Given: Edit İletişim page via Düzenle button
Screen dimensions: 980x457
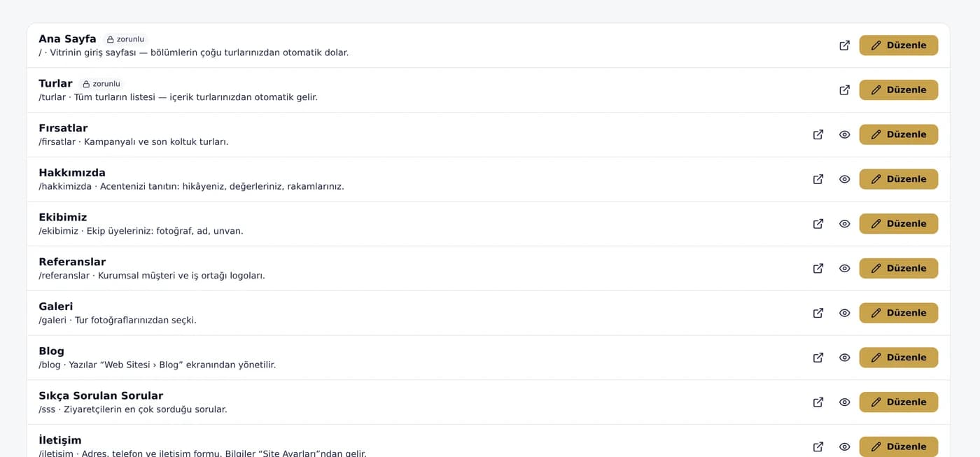Looking at the screenshot, I should pos(898,447).
